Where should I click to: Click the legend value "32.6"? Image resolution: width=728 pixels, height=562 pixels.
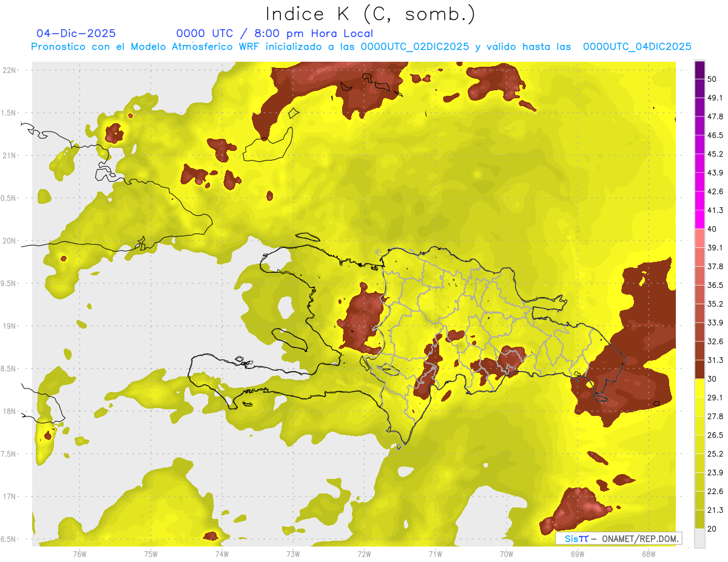715,341
